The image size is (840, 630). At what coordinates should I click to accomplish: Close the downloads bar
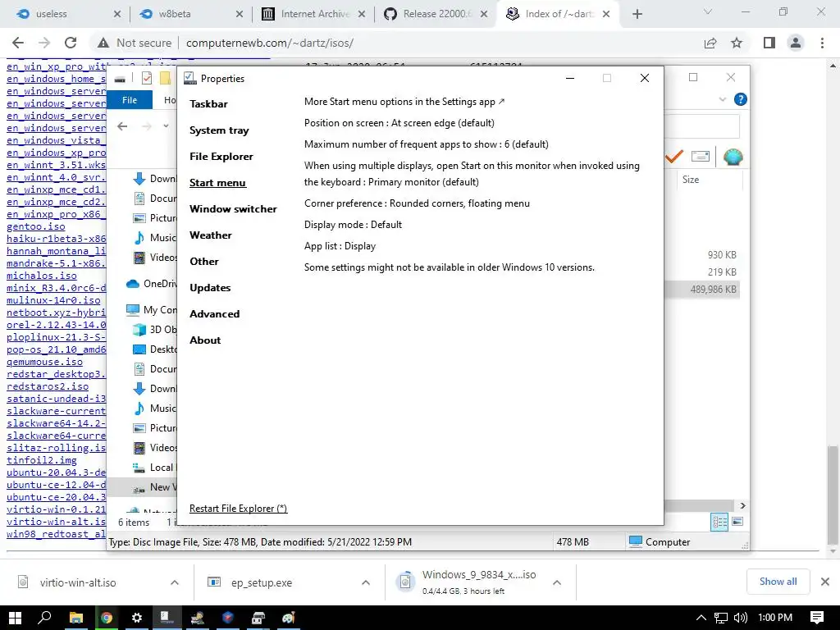pyautogui.click(x=825, y=582)
